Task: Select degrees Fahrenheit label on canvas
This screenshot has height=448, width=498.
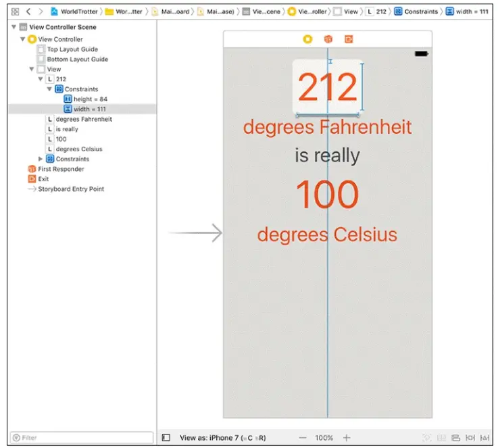Action: tap(328, 127)
